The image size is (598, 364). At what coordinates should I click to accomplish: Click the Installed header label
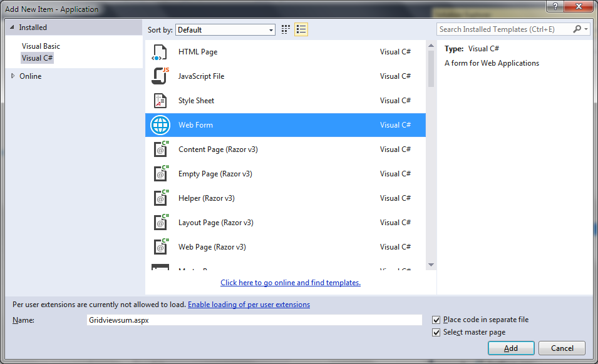[x=33, y=28]
